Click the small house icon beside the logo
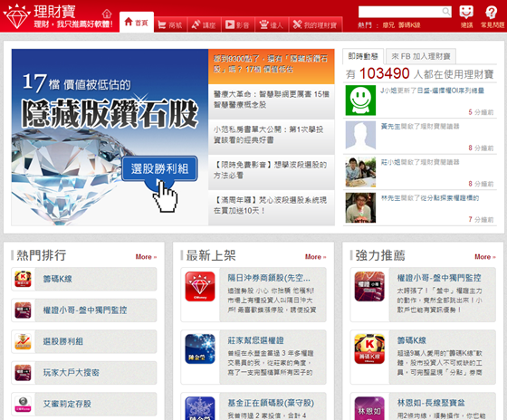Screen dimensions: 507x420 (107, 14)
